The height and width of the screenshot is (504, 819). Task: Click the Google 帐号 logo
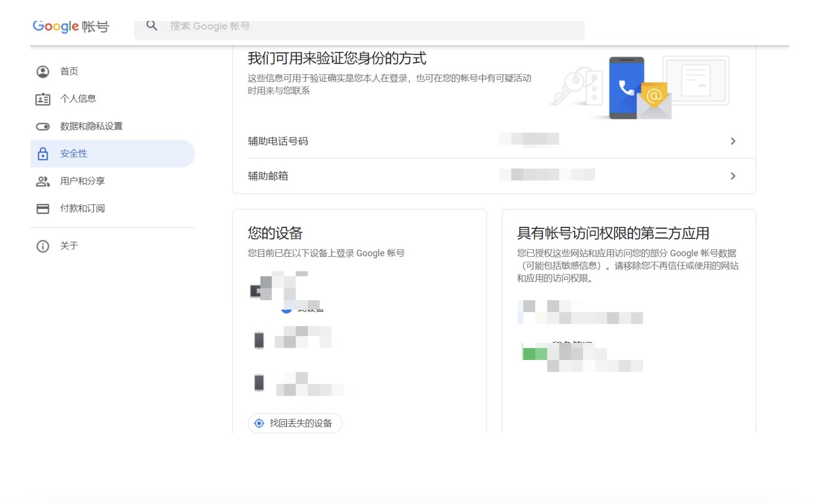click(x=71, y=26)
